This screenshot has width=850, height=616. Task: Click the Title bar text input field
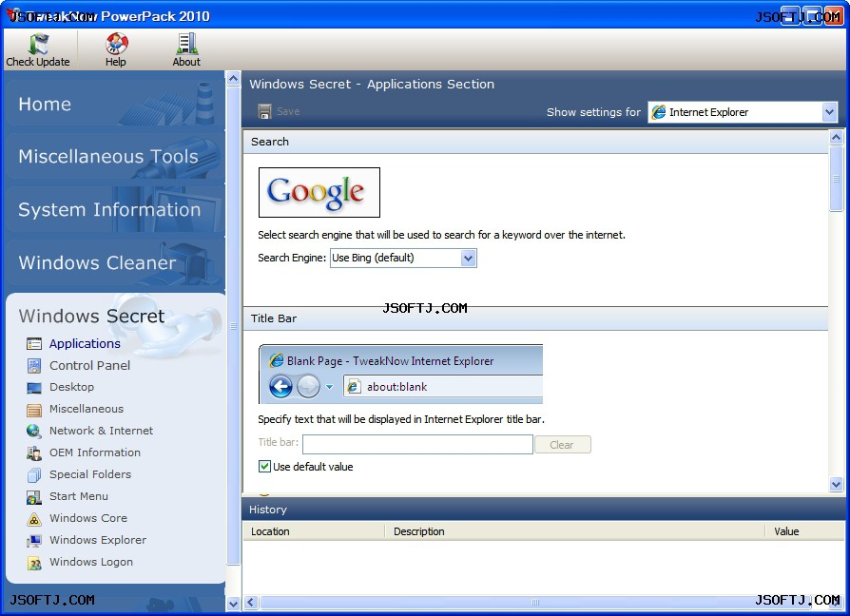417,445
